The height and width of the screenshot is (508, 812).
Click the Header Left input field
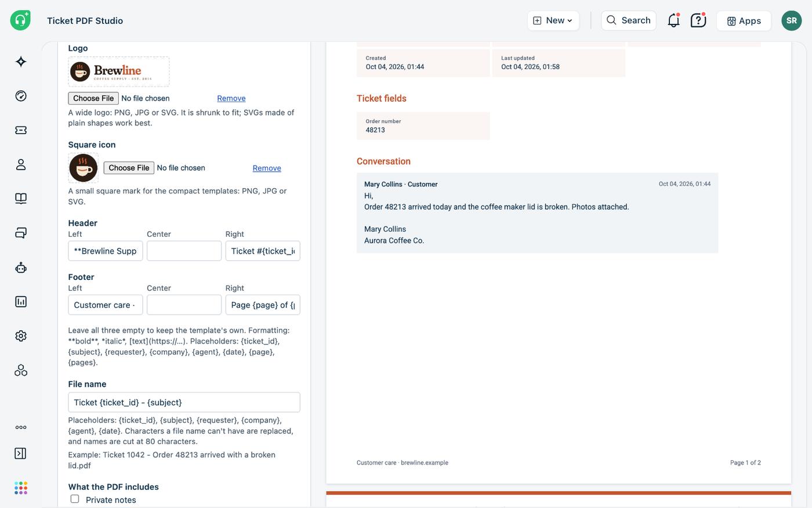pos(106,251)
